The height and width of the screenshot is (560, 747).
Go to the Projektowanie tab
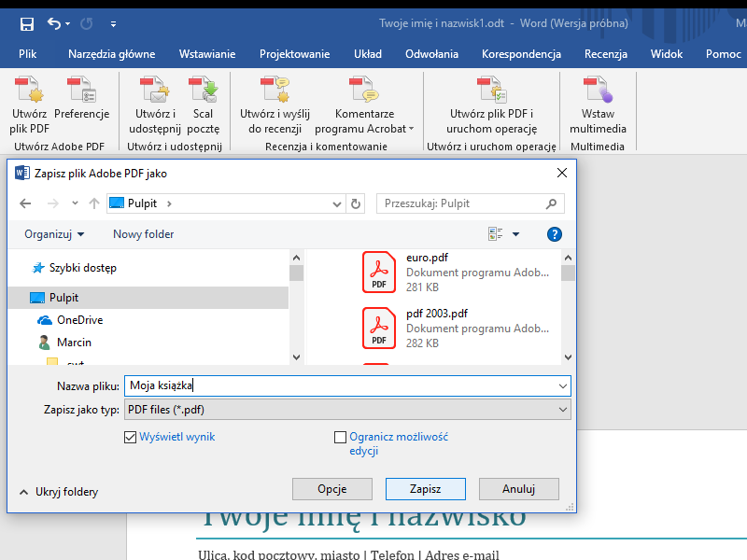point(294,54)
